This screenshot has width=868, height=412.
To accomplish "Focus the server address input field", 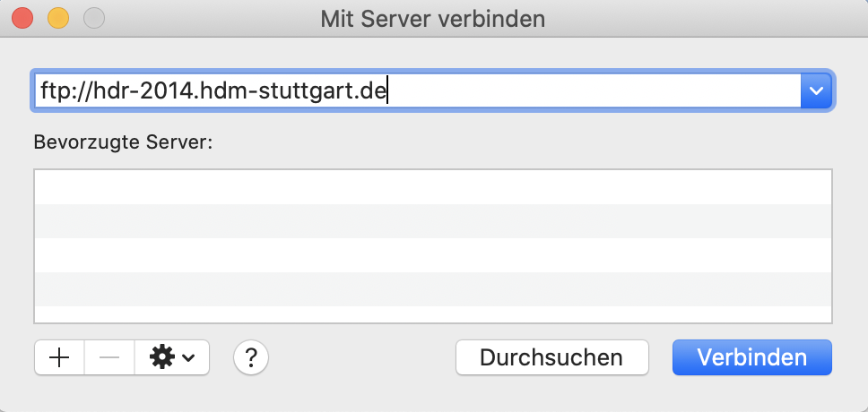I will click(417, 90).
